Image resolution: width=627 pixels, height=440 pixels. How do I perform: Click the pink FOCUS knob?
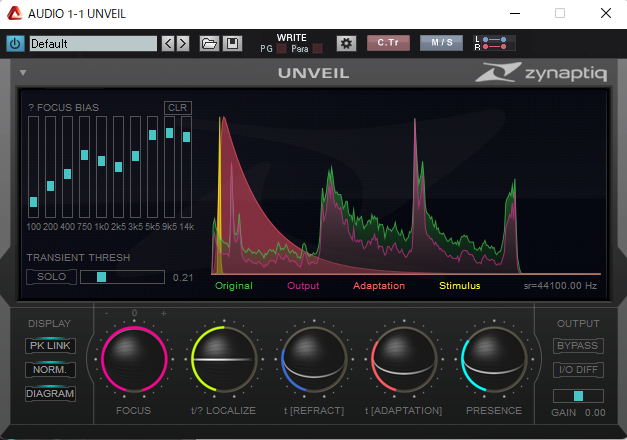point(134,359)
